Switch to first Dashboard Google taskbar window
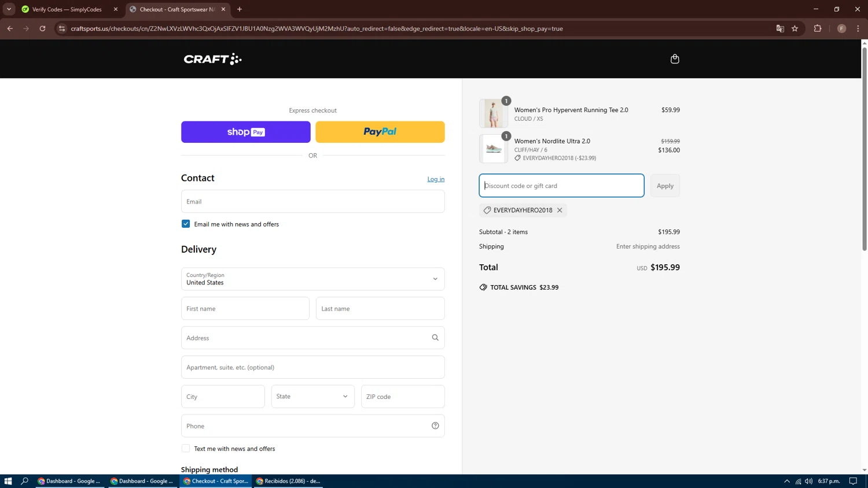The height and width of the screenshot is (488, 868). coord(69,481)
